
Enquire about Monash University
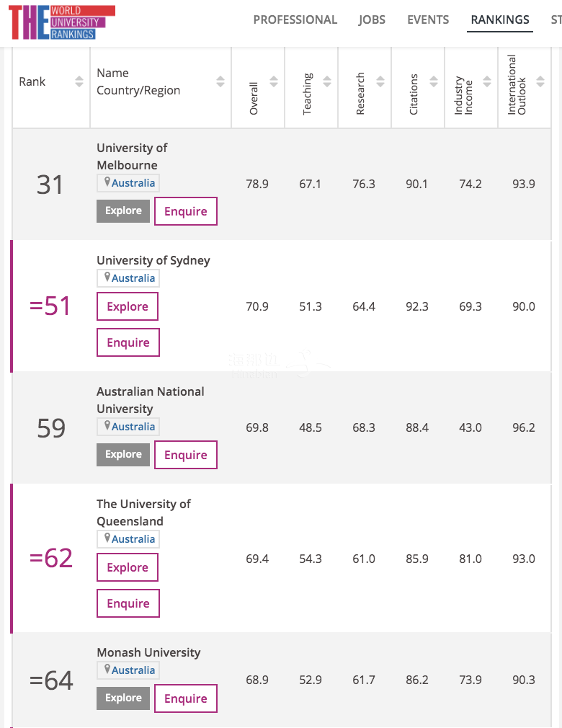tap(186, 698)
